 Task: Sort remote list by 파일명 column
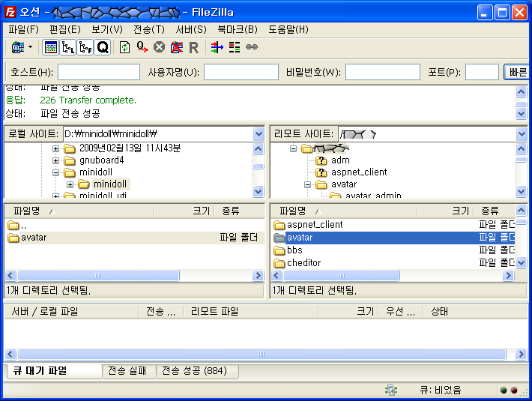(x=344, y=211)
